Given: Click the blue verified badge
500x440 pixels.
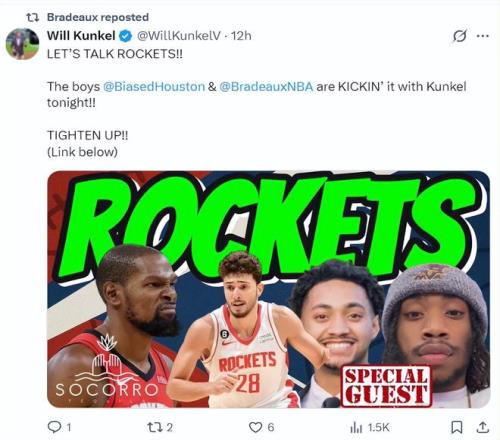Looking at the screenshot, I should tap(126, 36).
